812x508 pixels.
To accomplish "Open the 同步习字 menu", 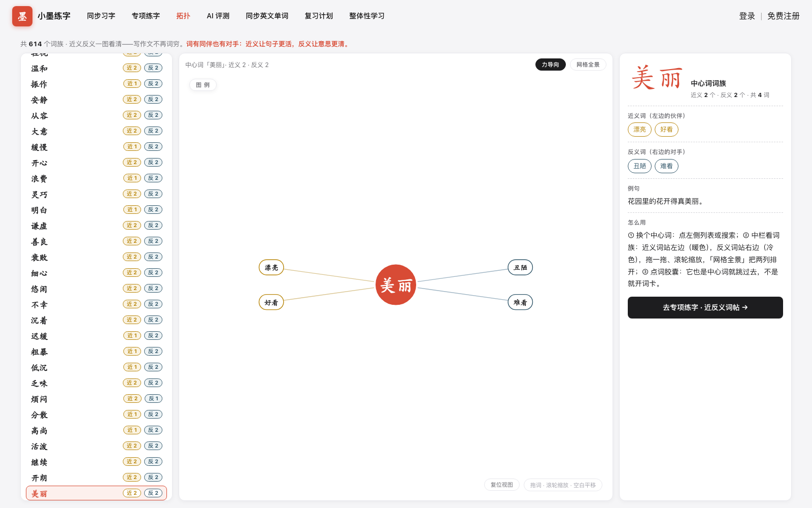I will 101,16.
